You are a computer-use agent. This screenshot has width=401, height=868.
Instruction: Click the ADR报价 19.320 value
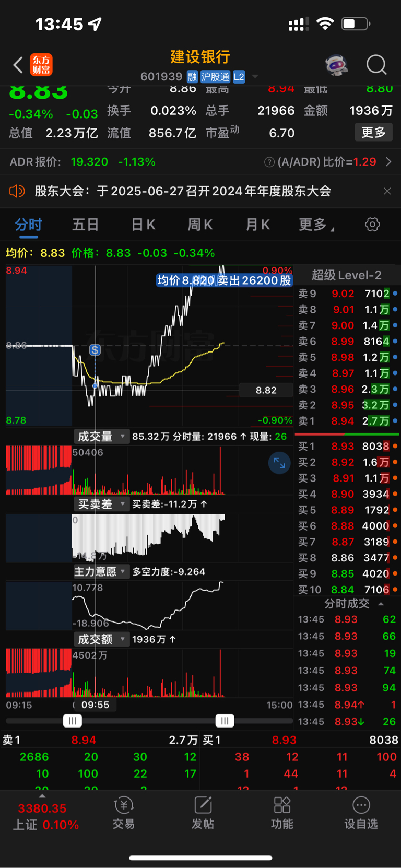click(x=89, y=162)
